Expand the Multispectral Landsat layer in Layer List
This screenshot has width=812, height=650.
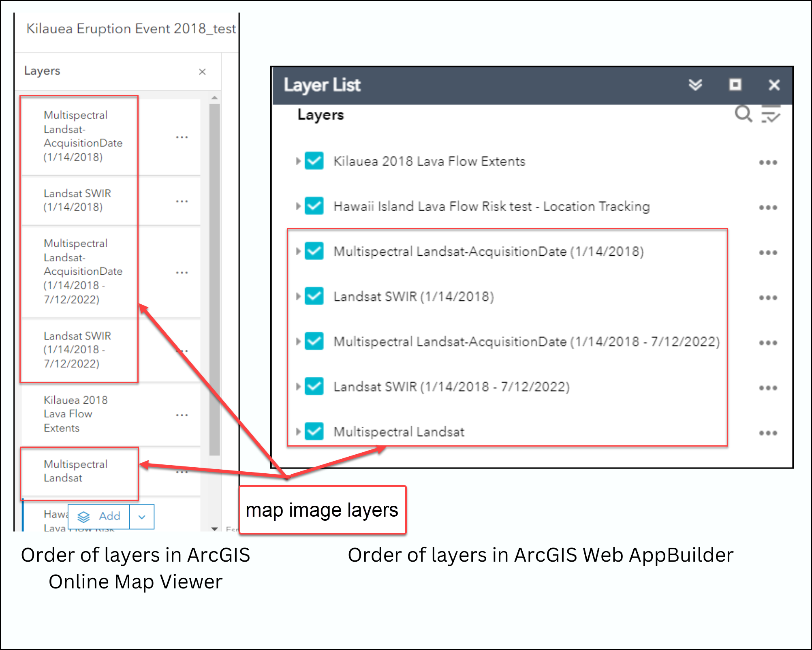pos(298,432)
